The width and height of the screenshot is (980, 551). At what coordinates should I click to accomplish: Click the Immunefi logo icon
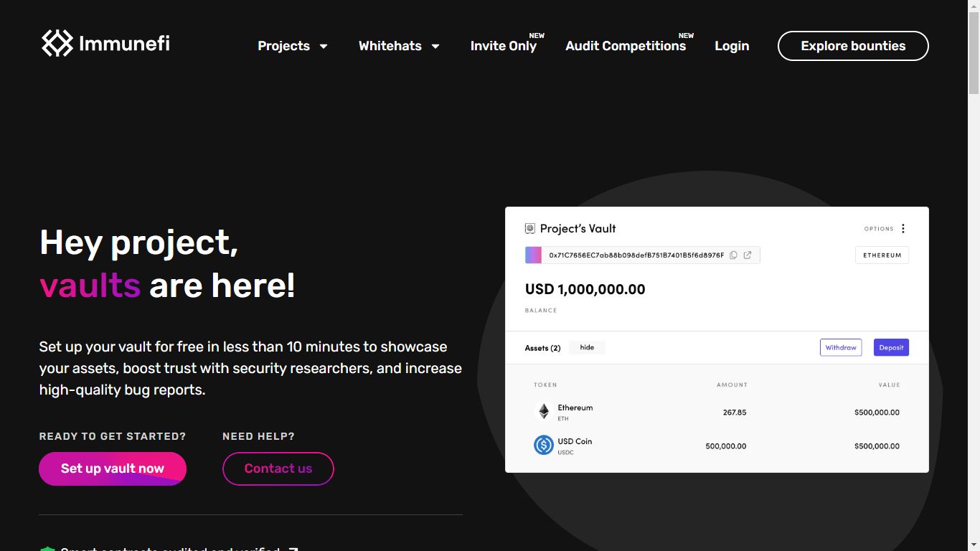point(57,43)
